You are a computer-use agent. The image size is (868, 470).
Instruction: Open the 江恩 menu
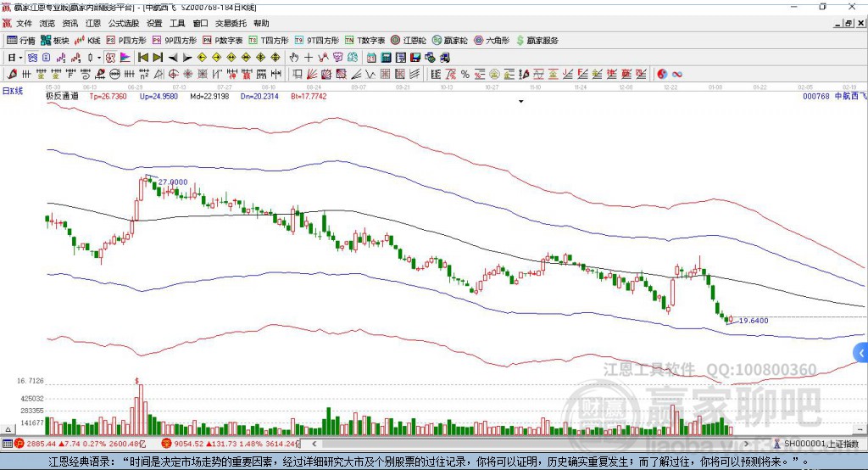click(x=93, y=23)
